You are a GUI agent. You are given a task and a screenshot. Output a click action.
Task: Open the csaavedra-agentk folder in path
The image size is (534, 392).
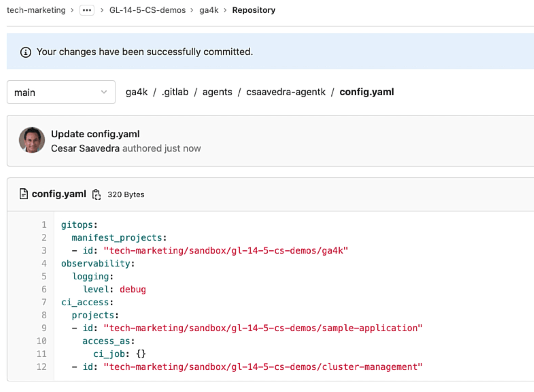286,92
